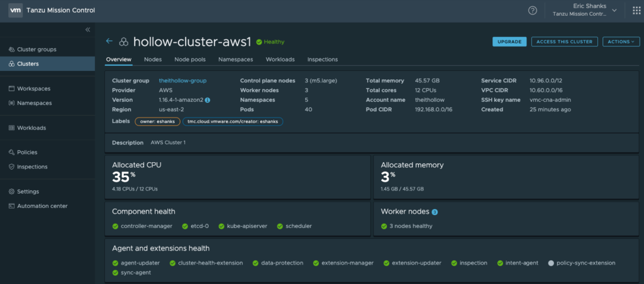The height and width of the screenshot is (284, 644).
Task: Click the Worker nodes count badge
Action: tap(435, 212)
